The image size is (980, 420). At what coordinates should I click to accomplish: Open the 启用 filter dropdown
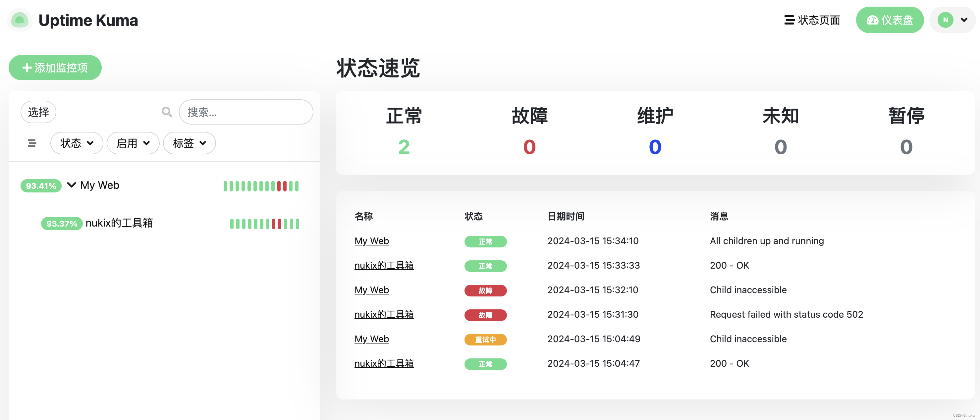[x=133, y=143]
